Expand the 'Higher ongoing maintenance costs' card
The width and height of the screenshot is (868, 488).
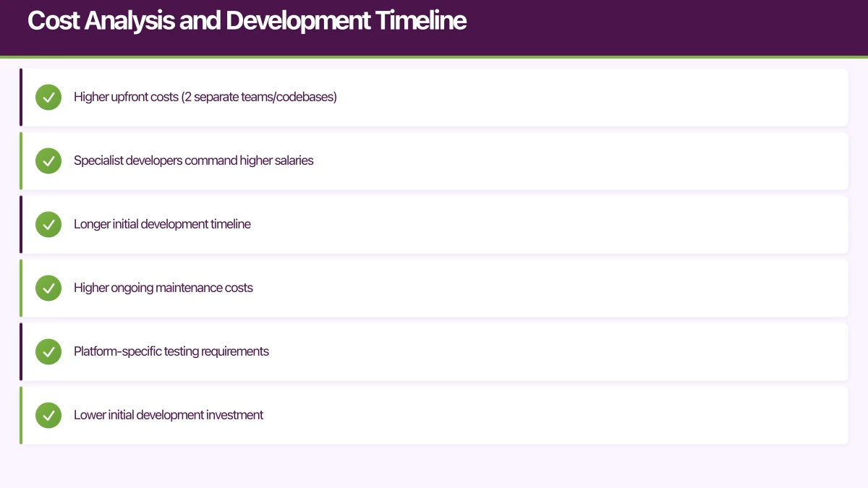click(x=434, y=288)
